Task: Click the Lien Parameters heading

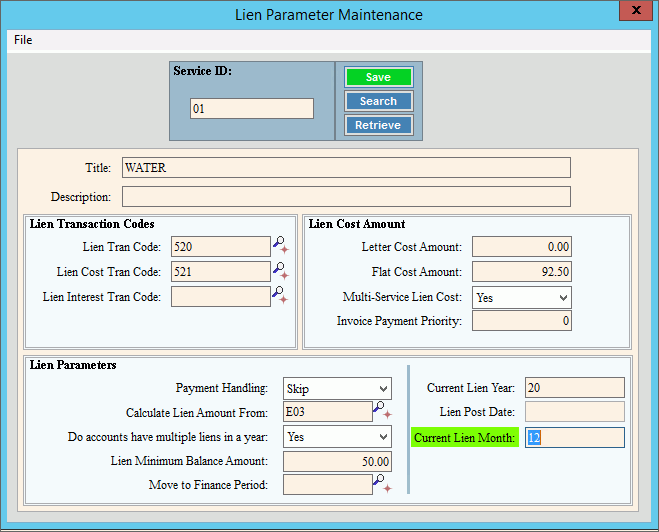Action: click(x=73, y=365)
